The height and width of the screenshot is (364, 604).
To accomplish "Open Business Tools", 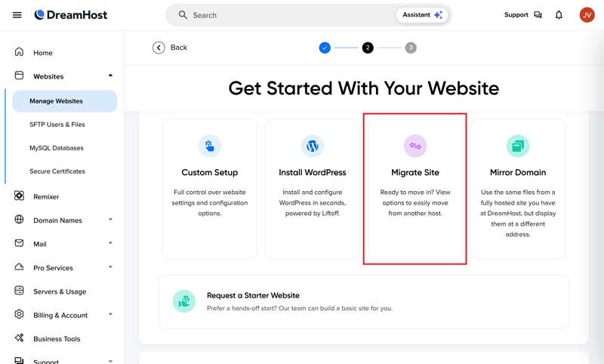I will [57, 339].
